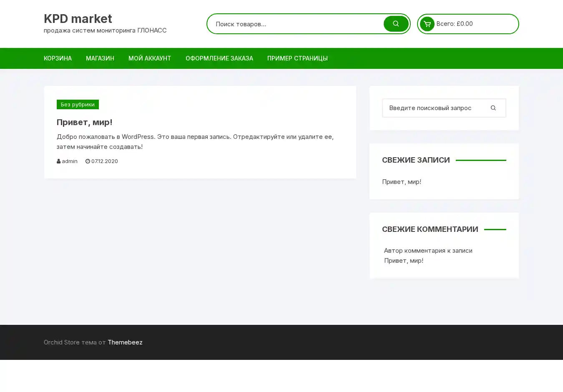Click the sidebar search magnifier icon

pos(493,108)
